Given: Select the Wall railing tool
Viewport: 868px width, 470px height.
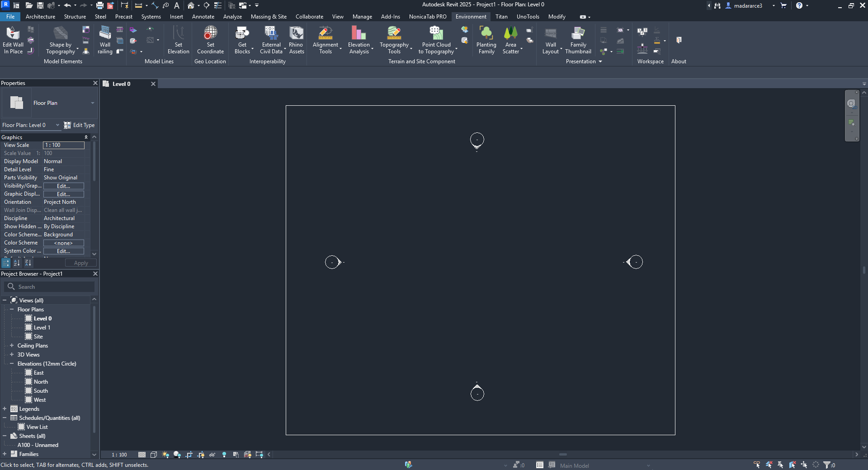Looking at the screenshot, I should coord(105,40).
